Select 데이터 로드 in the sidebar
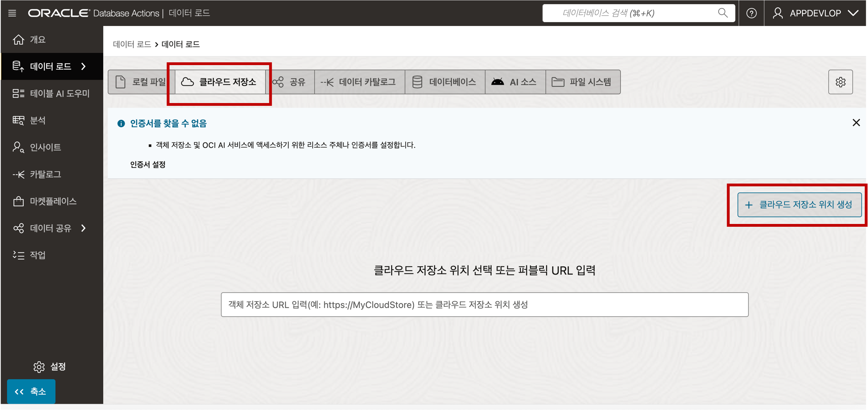 tap(52, 66)
